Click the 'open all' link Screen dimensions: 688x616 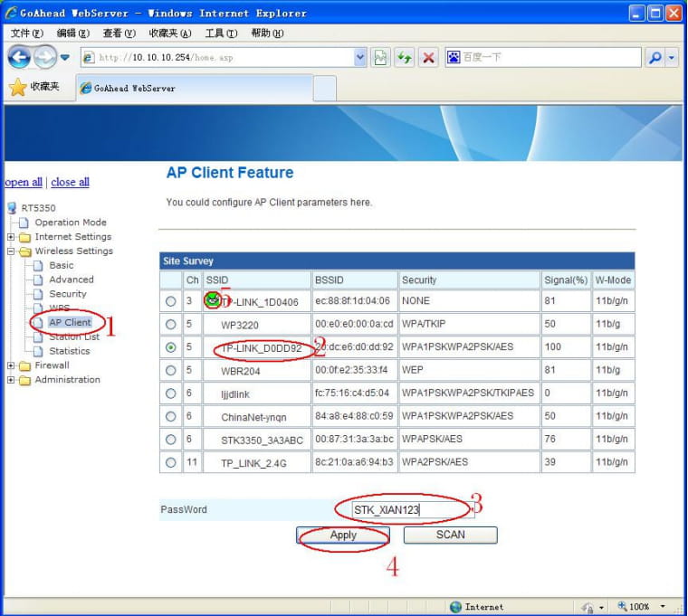pos(24,182)
